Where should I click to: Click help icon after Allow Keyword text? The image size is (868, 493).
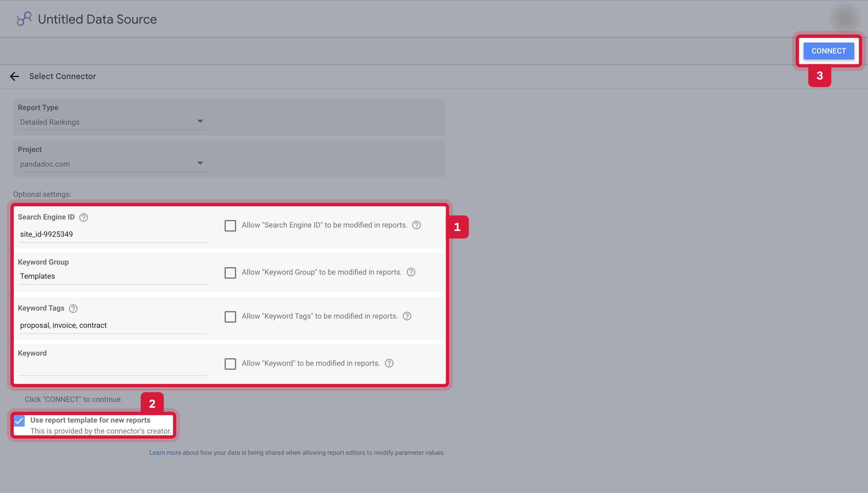(x=389, y=363)
